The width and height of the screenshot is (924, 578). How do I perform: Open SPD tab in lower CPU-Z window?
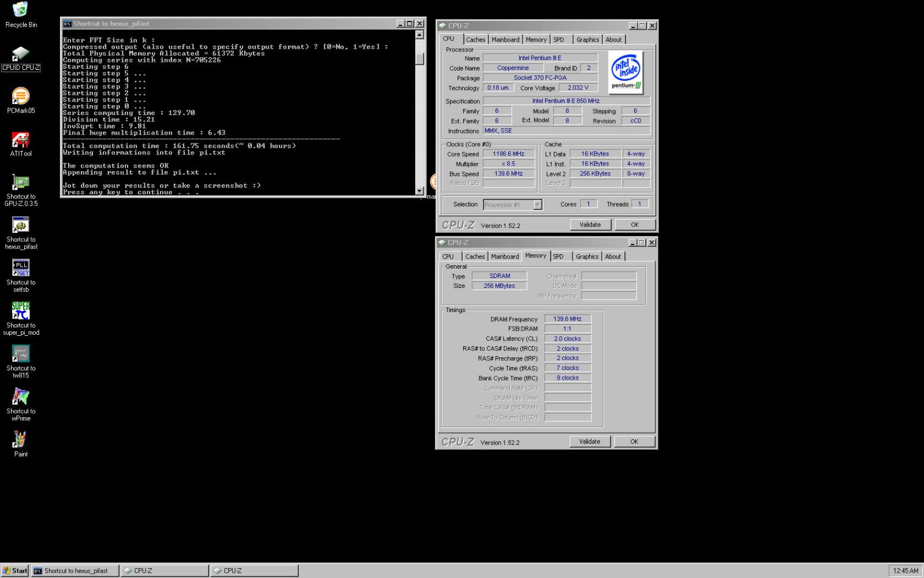click(558, 257)
